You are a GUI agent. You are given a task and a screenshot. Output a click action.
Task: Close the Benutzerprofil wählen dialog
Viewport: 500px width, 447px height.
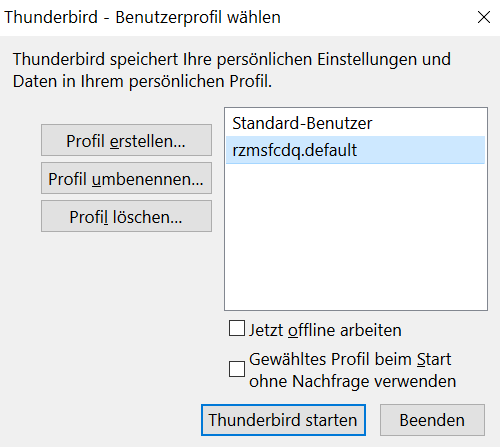click(x=484, y=17)
